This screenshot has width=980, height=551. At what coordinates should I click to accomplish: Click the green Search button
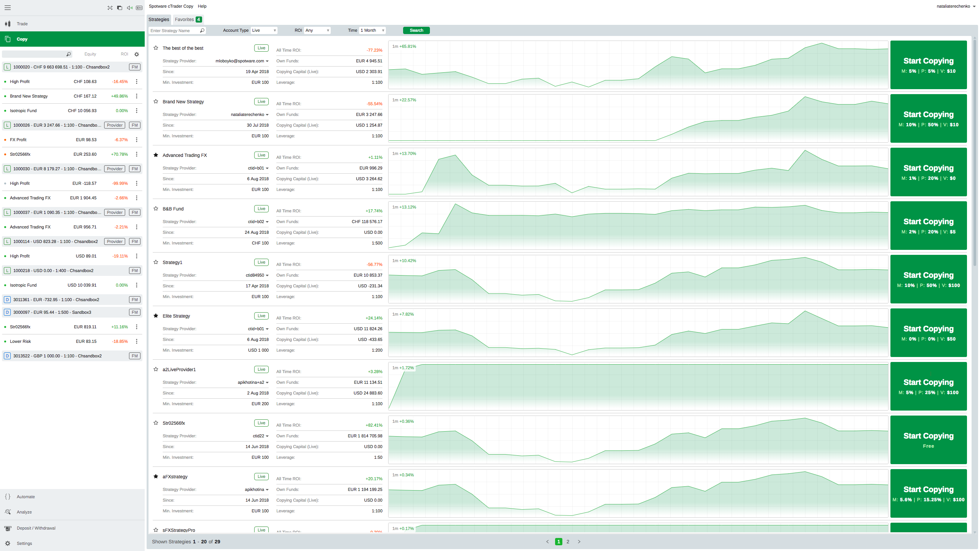tap(416, 31)
